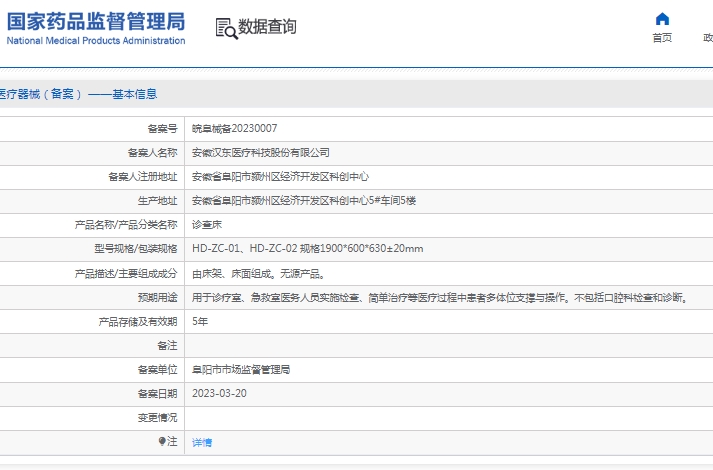Click registered address 安徽省阜阳市颍州区经济开发区科创中心
Screen dimensions: 713x470
pyautogui.click(x=280, y=177)
